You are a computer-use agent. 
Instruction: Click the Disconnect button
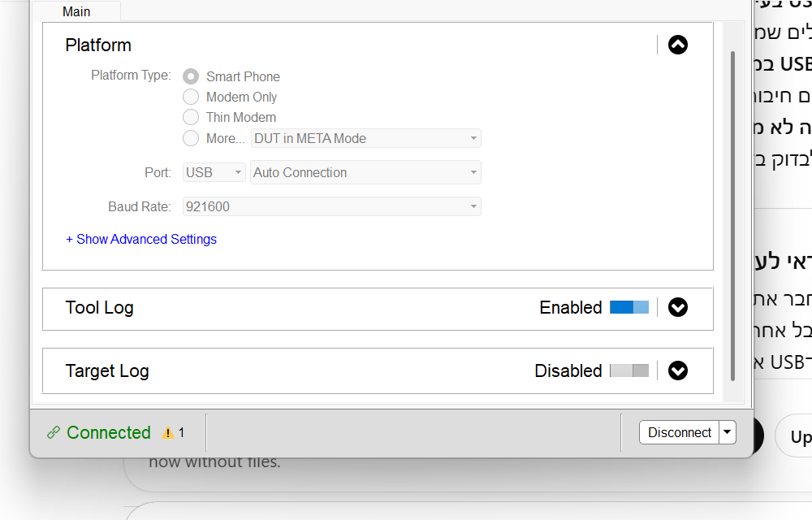click(x=680, y=432)
